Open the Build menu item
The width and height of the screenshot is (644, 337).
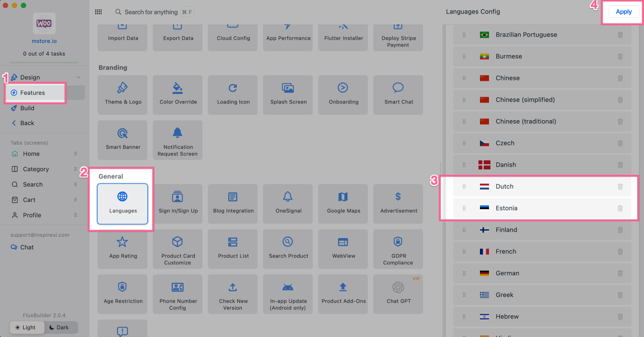tap(27, 108)
